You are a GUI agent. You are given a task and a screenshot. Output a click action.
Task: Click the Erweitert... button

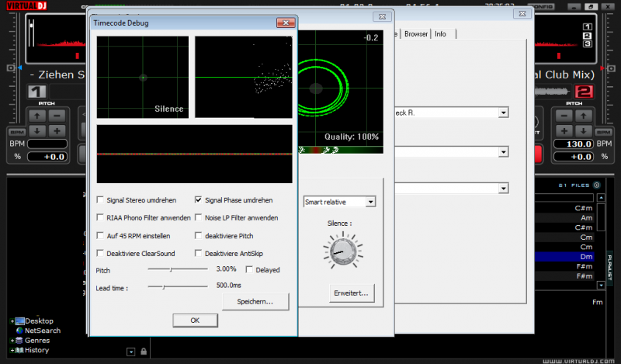[352, 293]
